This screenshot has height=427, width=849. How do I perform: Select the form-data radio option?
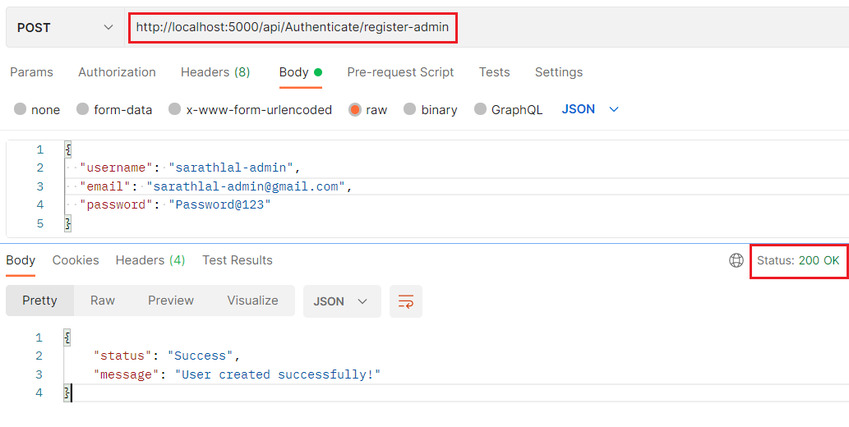pyautogui.click(x=83, y=110)
